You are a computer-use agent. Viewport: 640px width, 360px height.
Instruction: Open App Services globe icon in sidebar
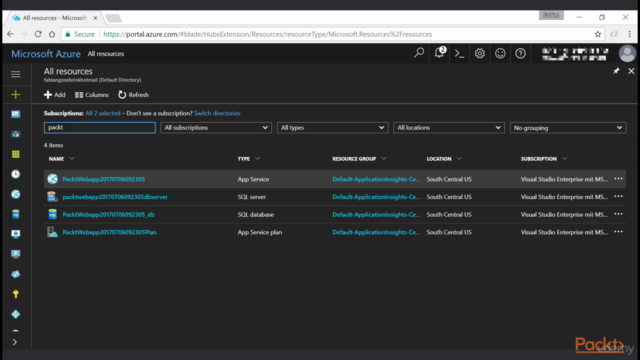click(16, 194)
